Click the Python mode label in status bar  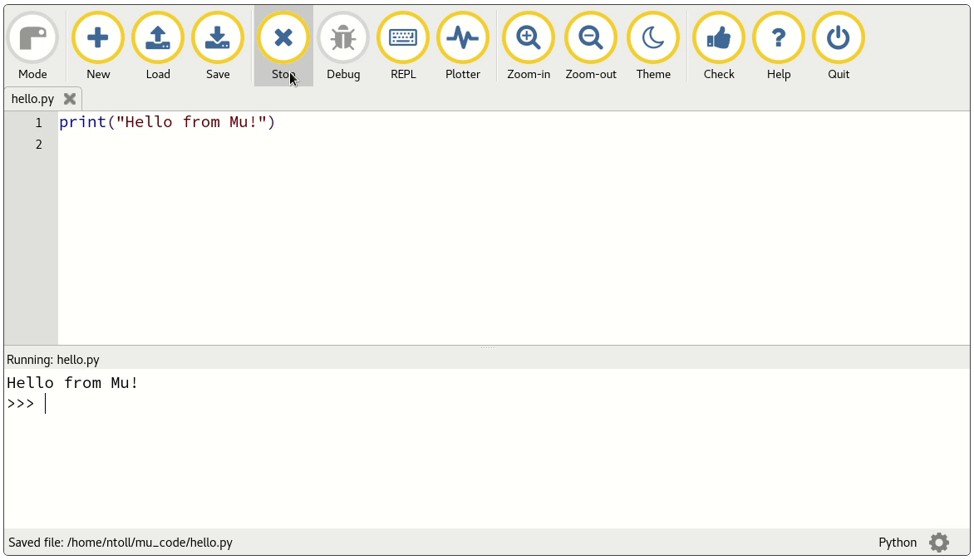[898, 543]
